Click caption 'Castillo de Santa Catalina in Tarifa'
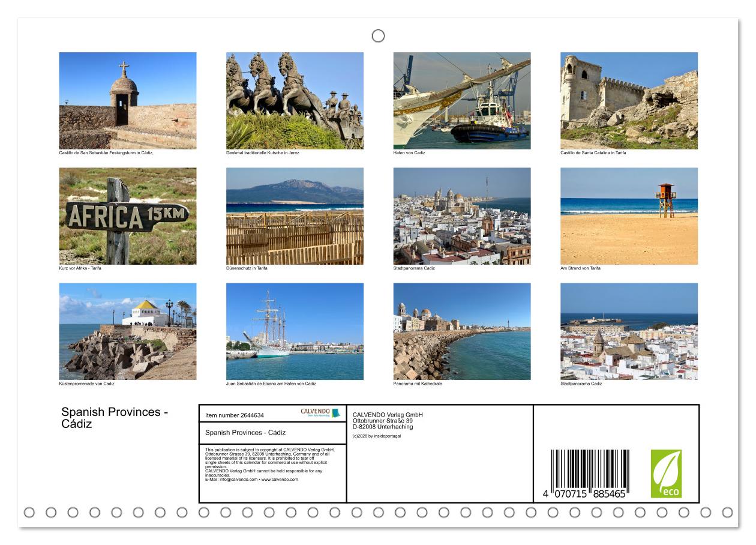Screen dimensions: 756x545 (593, 153)
